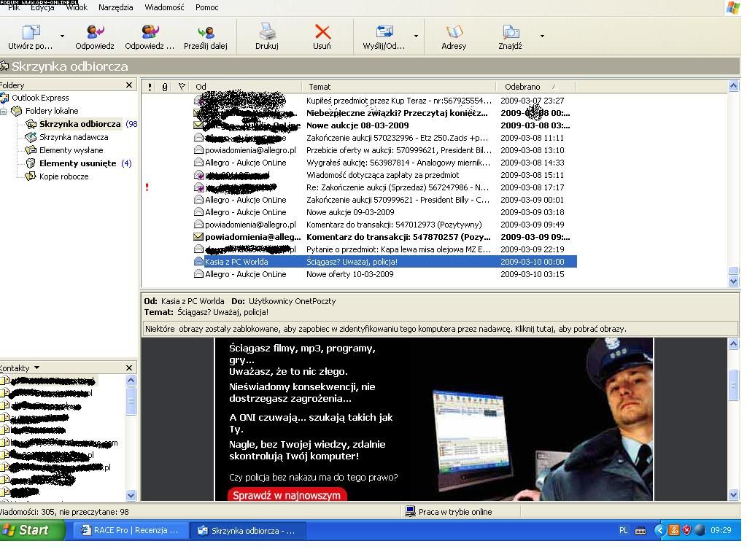
Task: Sort by the flag column header
Action: 182,87
